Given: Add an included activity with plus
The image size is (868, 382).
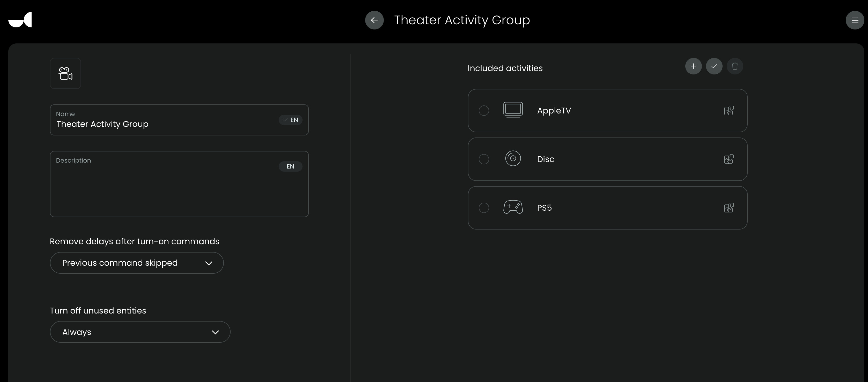Looking at the screenshot, I should 694,66.
